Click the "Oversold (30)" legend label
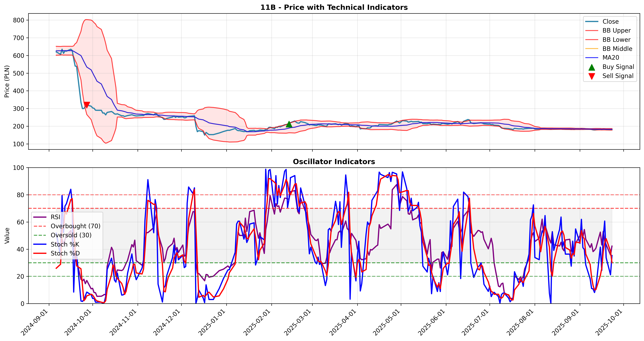 [x=71, y=235]
